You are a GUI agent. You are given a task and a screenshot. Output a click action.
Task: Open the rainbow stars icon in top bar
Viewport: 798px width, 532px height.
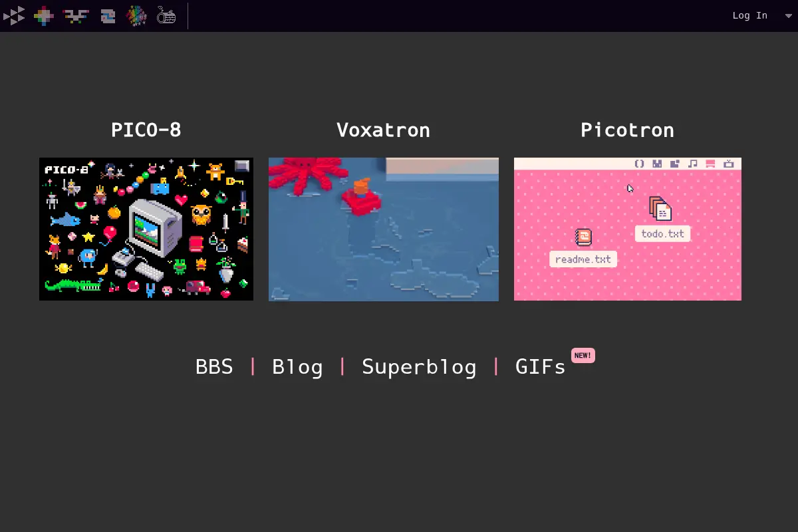point(136,15)
